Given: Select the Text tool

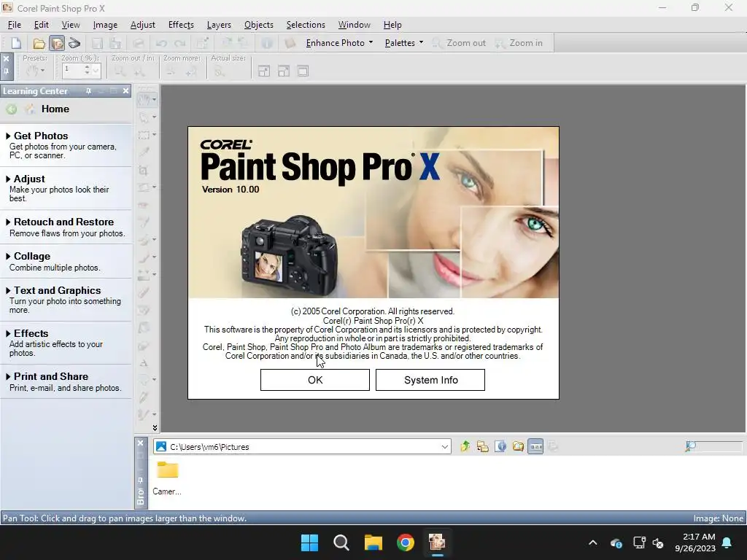Looking at the screenshot, I should 144,363.
